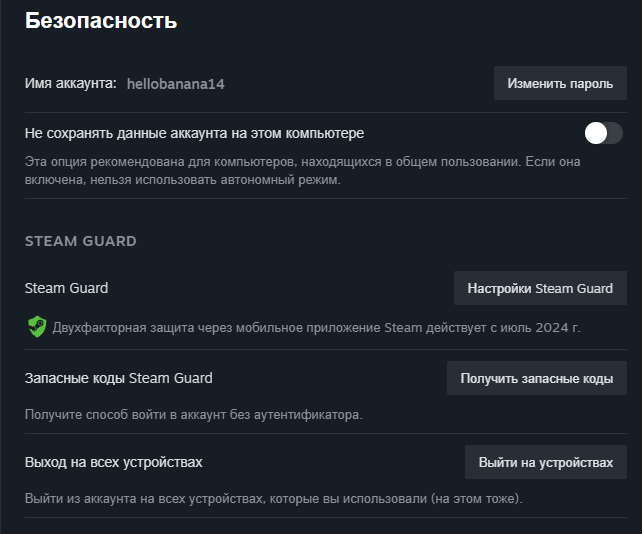Click the 'Изменить пароль' button
This screenshot has width=642, height=534.
click(x=560, y=83)
